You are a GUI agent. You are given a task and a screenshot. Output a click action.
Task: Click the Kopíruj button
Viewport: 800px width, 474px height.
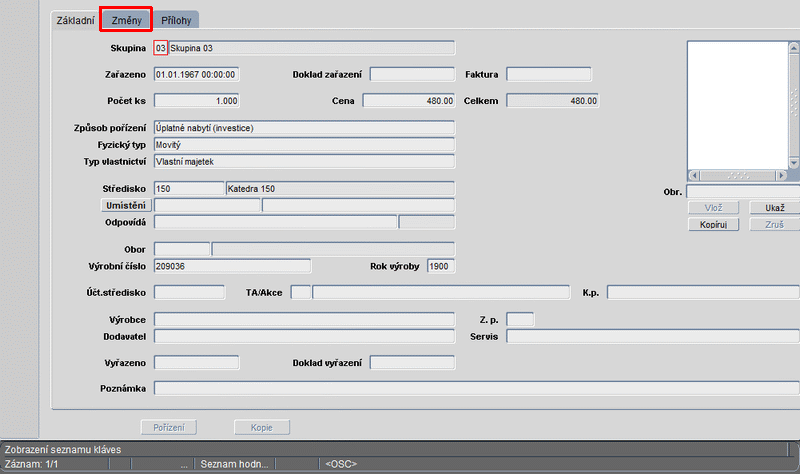713,225
